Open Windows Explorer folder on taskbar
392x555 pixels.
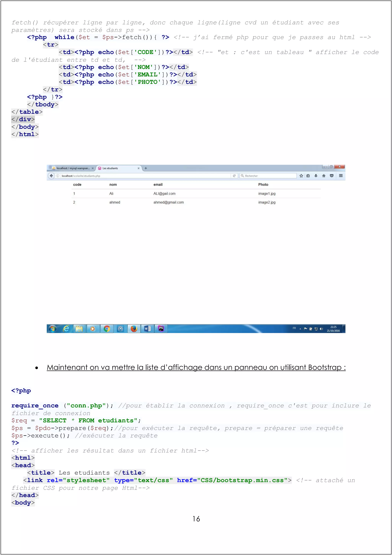point(79,329)
